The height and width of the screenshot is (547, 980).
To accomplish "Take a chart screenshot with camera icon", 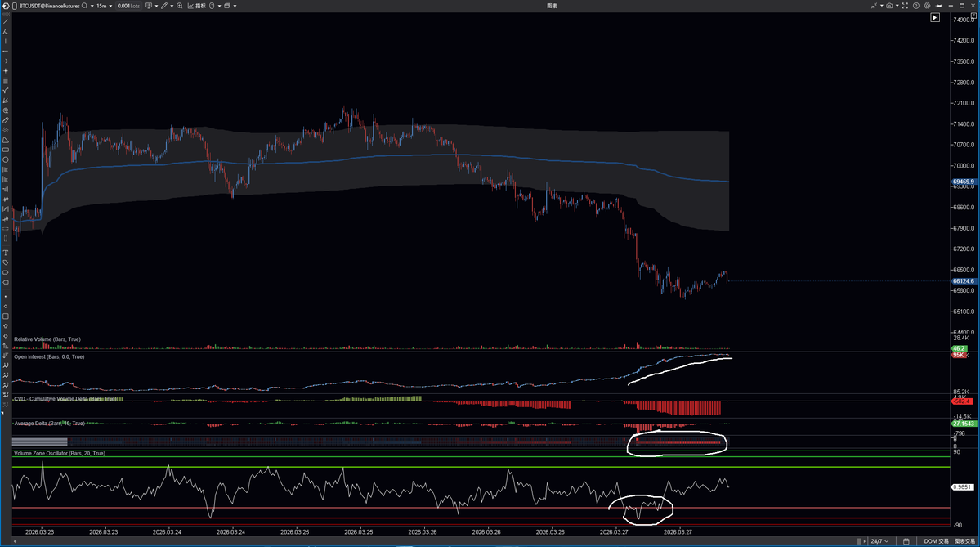I will (x=889, y=6).
